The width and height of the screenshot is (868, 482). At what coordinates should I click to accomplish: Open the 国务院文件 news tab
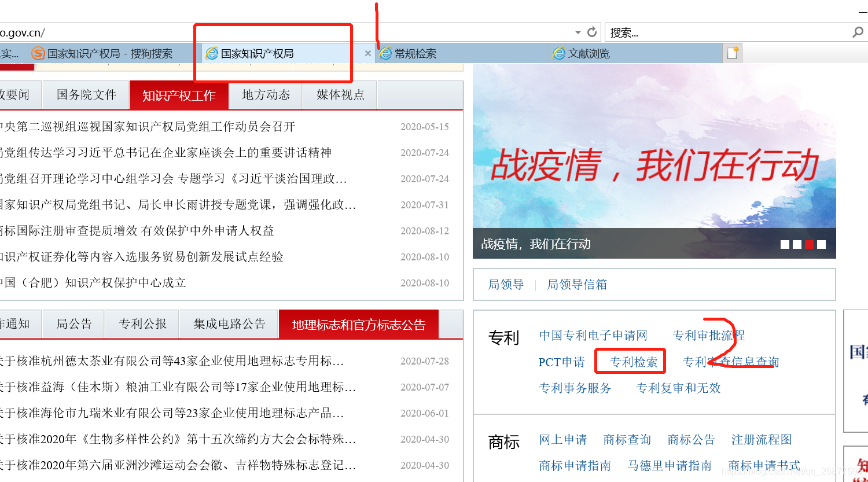(x=86, y=95)
